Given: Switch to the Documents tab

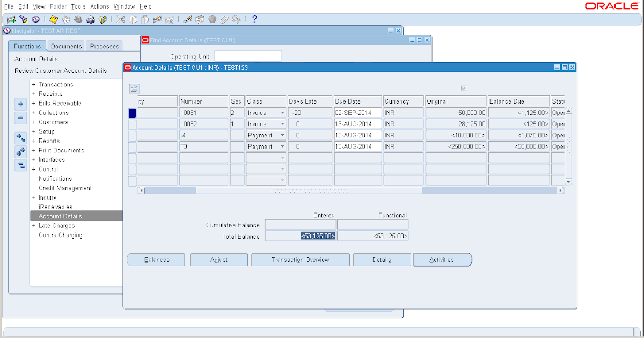Looking at the screenshot, I should point(65,46).
